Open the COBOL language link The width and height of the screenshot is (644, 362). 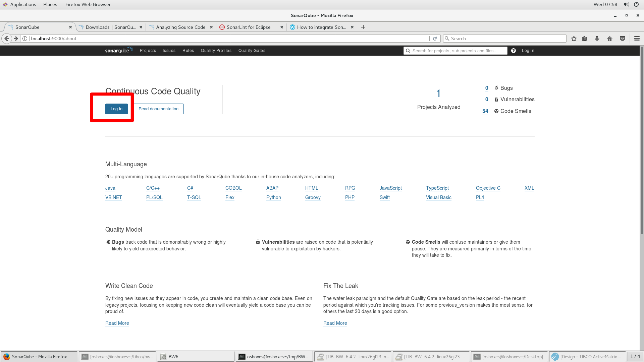[x=233, y=188]
